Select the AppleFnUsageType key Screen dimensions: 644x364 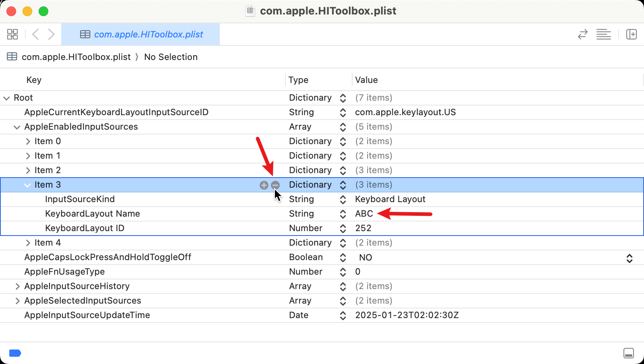pos(64,272)
